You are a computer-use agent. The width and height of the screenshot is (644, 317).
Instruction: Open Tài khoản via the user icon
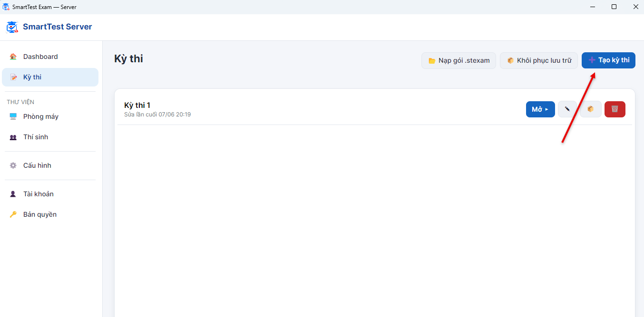[x=13, y=194]
